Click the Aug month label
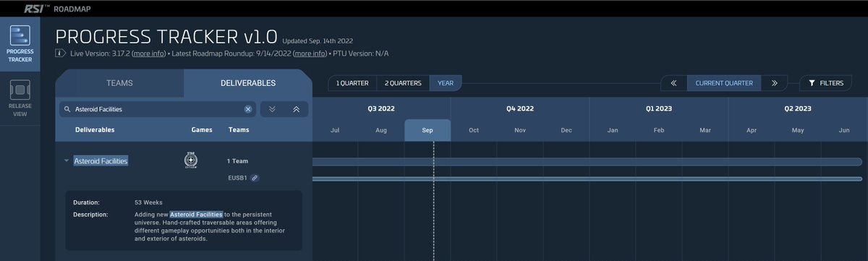The image size is (868, 261). [x=381, y=131]
